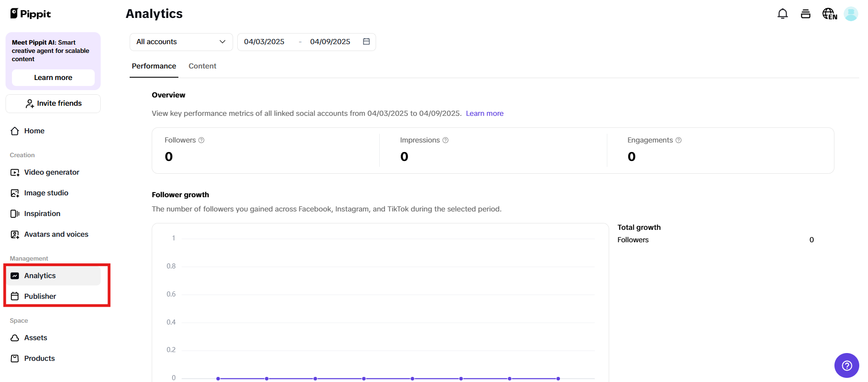Open Publisher in sidebar
Screen dimensions: 868x382
tap(53, 296)
